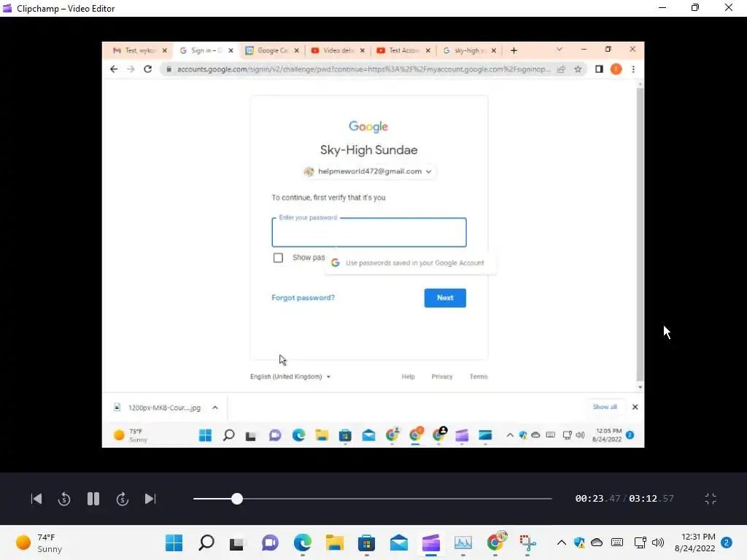Follow the Forgot password? link

303,297
